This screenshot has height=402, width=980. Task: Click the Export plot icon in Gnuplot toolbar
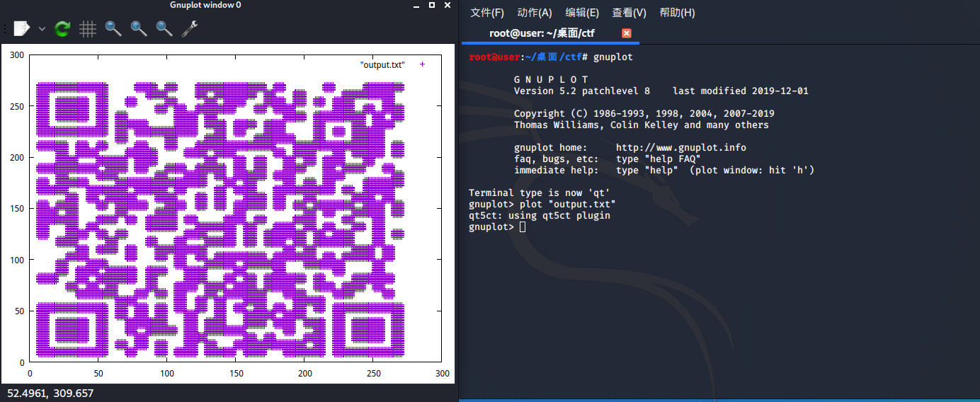(x=22, y=29)
